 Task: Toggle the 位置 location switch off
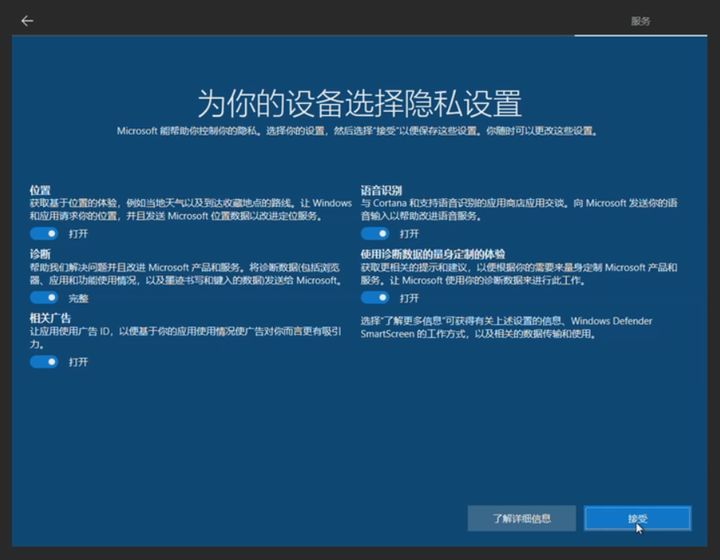click(44, 233)
